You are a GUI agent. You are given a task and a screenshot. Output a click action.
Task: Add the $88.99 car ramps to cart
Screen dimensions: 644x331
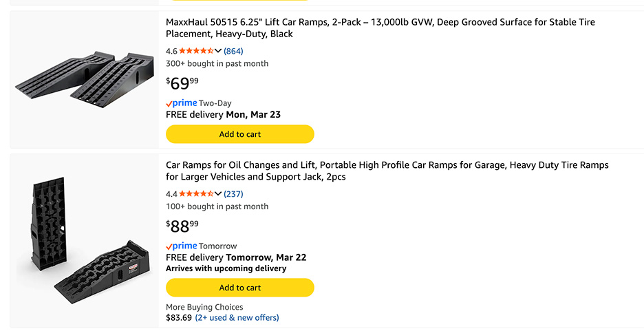[239, 288]
